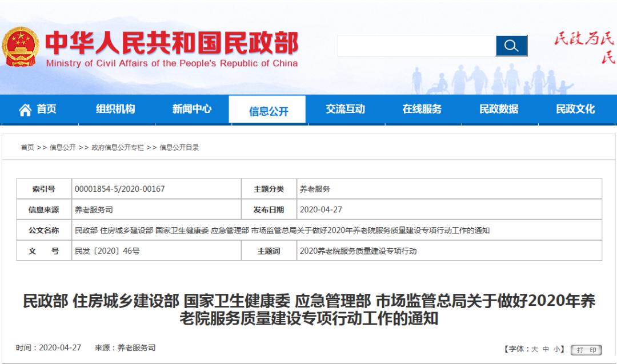The height and width of the screenshot is (364, 617).
Task: Click the 主题词 label cell
Action: 269,251
